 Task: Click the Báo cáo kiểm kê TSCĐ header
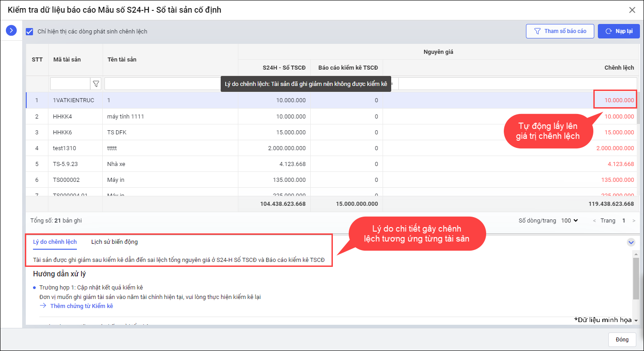coord(347,68)
